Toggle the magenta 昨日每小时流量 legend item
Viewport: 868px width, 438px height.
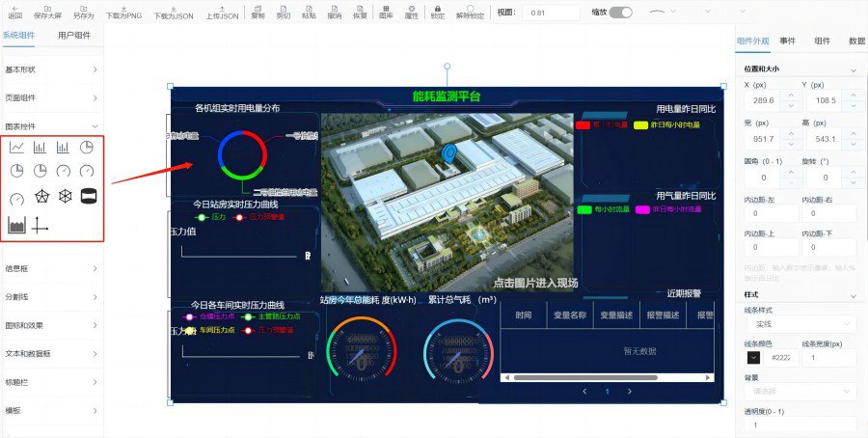coord(668,210)
